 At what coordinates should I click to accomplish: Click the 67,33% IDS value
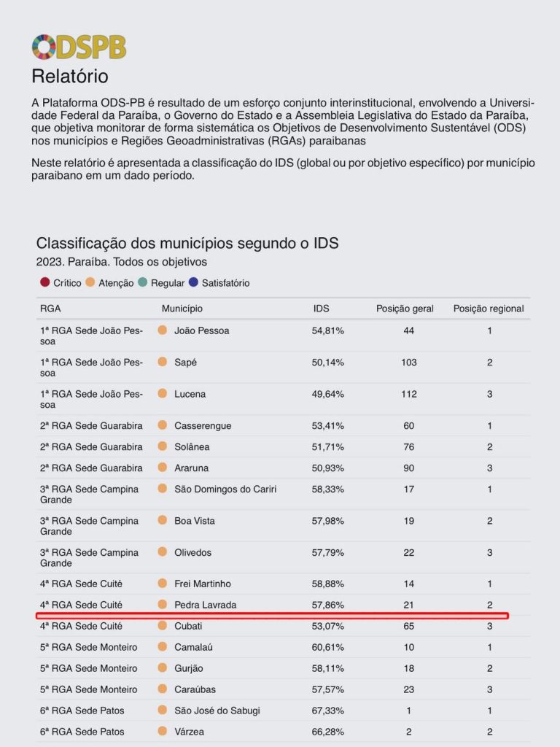[x=327, y=711]
